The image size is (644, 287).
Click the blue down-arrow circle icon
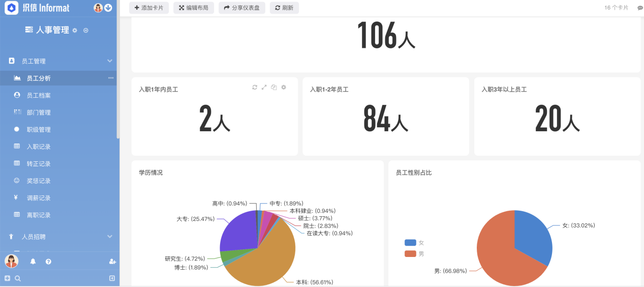(x=108, y=8)
